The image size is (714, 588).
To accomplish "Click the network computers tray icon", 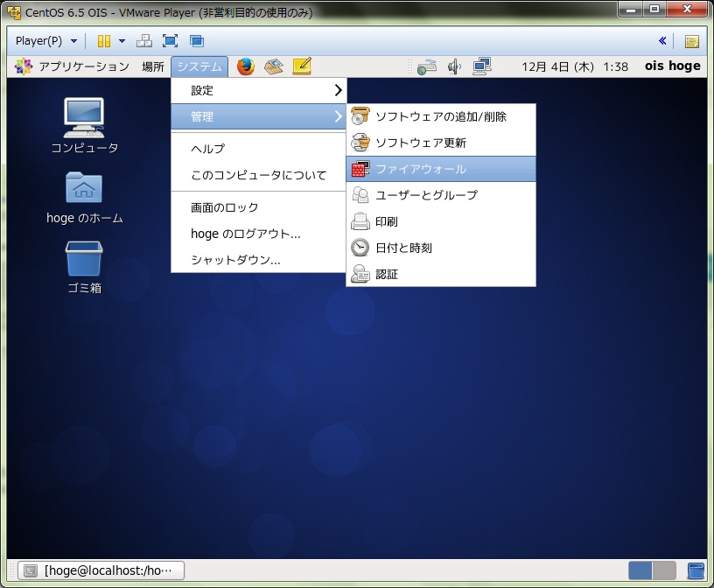I will tap(482, 66).
